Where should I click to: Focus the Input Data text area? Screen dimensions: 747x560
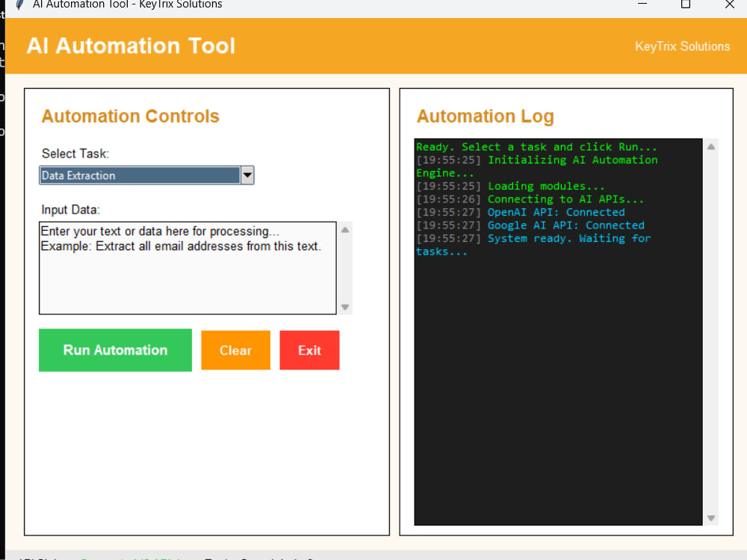[187, 267]
